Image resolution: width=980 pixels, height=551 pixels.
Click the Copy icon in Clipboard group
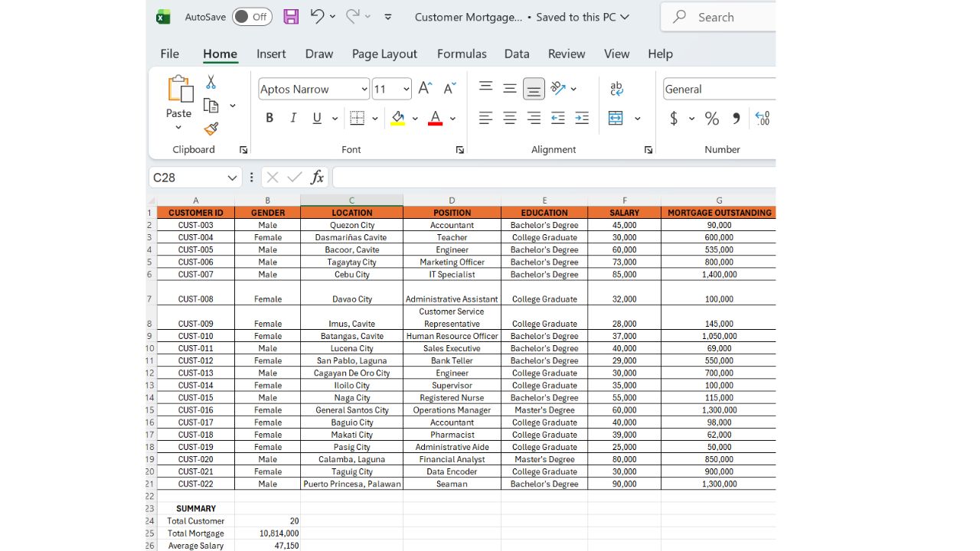click(211, 106)
